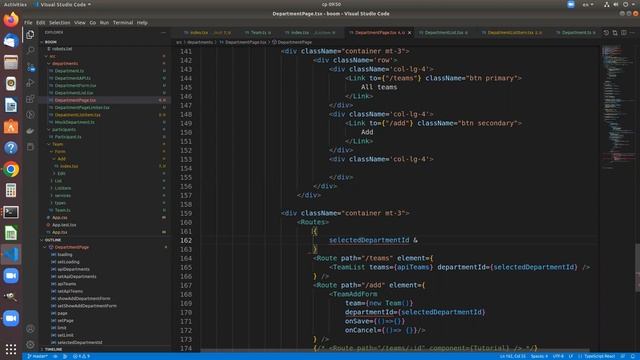Switch to the Team.ts tab

(258, 33)
